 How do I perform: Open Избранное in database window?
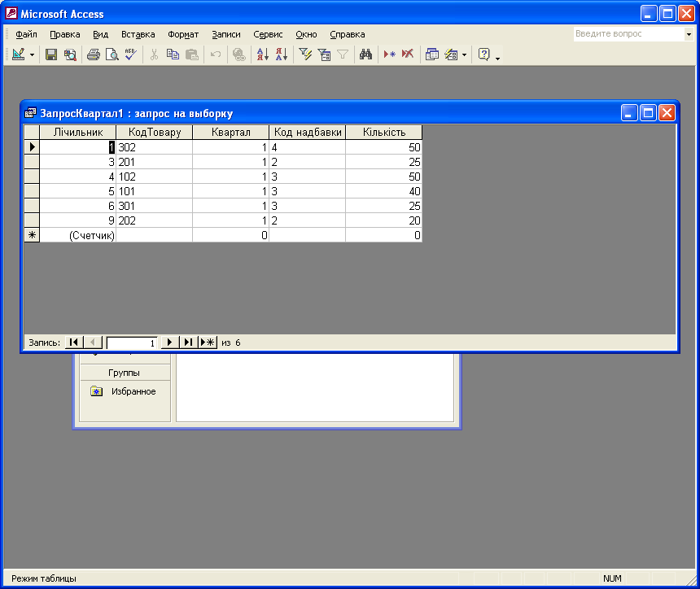[123, 391]
